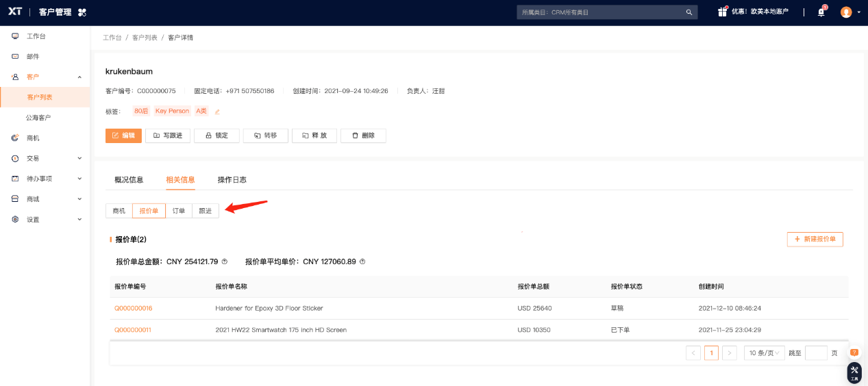Expand the 商城 sidebar section

point(79,199)
